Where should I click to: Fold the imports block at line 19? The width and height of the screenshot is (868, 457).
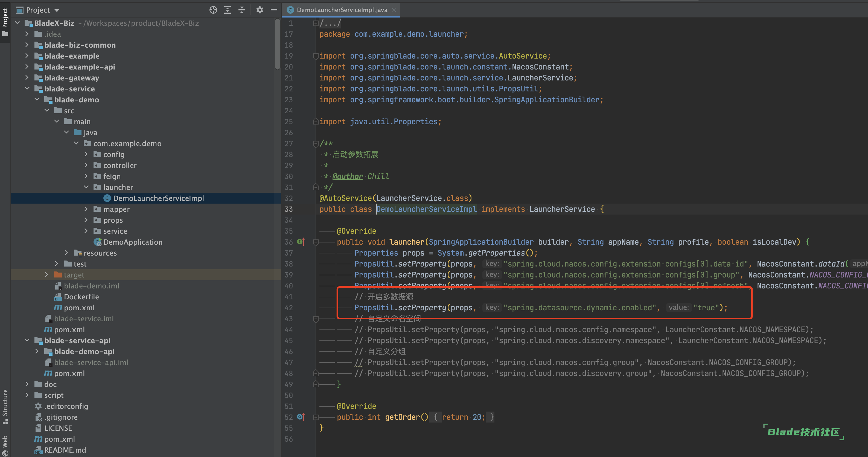(x=316, y=56)
